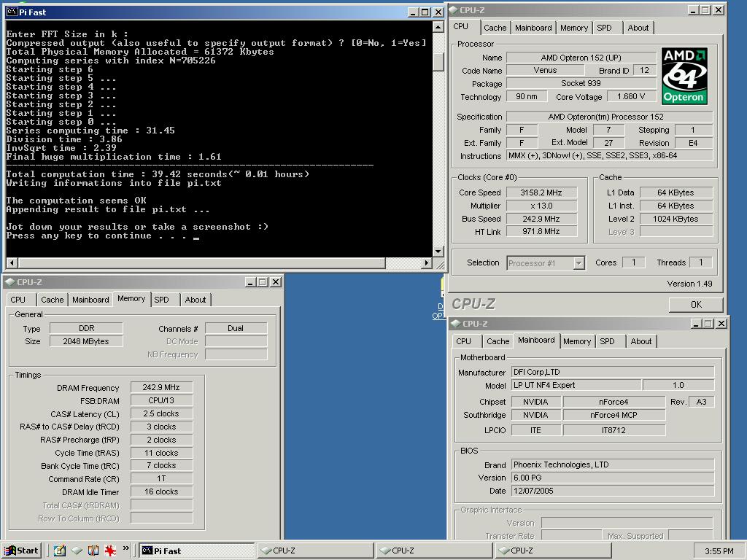Click the Instructions field listing MMX, SSE

pyautogui.click(x=609, y=156)
